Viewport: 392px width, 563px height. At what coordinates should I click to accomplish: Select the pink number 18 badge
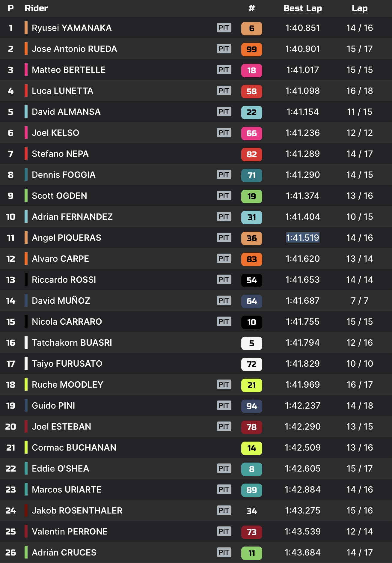pyautogui.click(x=251, y=70)
